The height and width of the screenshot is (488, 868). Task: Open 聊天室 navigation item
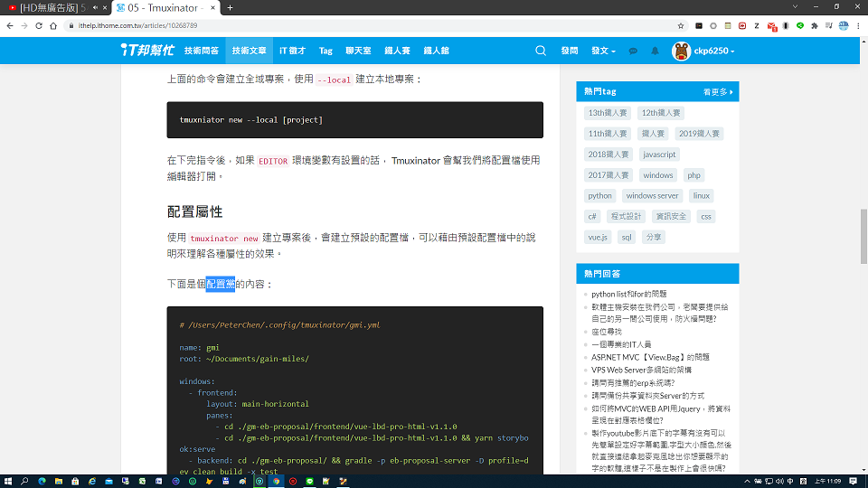point(358,51)
